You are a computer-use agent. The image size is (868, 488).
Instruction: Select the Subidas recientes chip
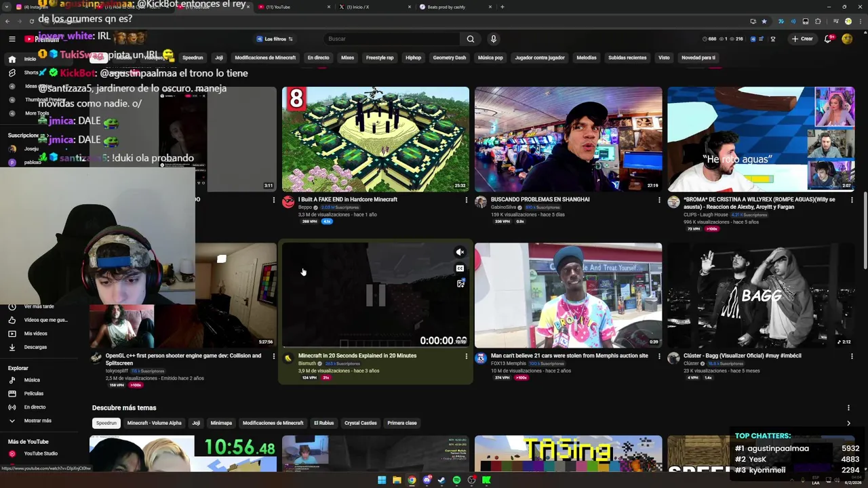[x=627, y=58]
